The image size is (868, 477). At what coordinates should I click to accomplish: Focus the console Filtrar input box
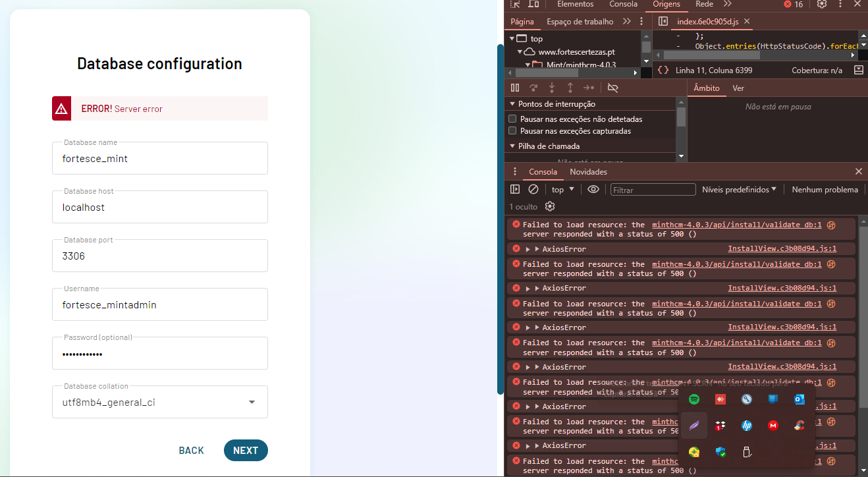pyautogui.click(x=653, y=190)
